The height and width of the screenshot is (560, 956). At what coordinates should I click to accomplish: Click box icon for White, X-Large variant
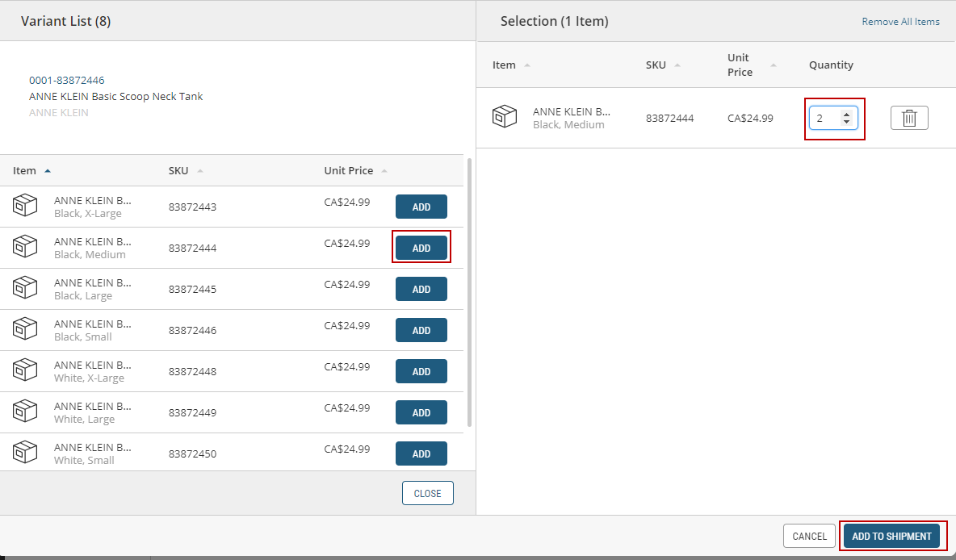coord(25,371)
